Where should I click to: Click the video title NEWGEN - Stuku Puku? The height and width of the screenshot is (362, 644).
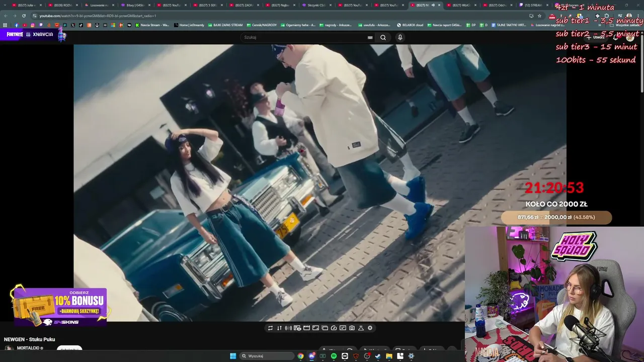click(x=30, y=339)
